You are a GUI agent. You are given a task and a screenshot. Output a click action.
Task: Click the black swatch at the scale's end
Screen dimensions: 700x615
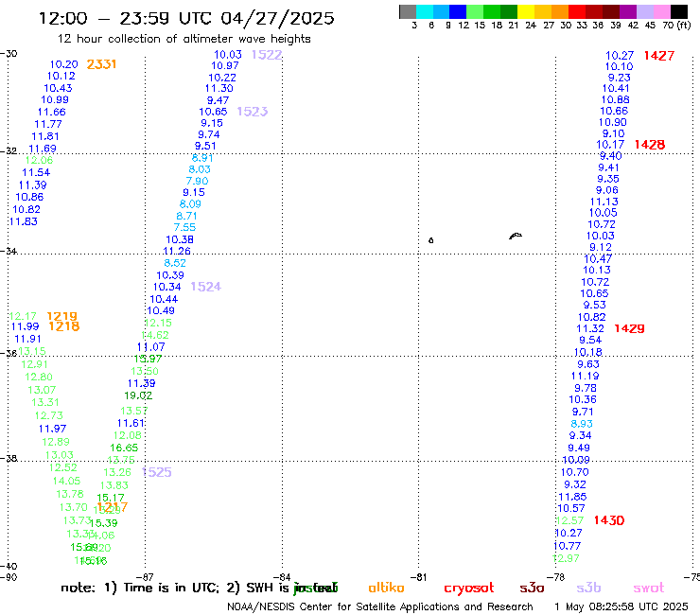pyautogui.click(x=679, y=11)
